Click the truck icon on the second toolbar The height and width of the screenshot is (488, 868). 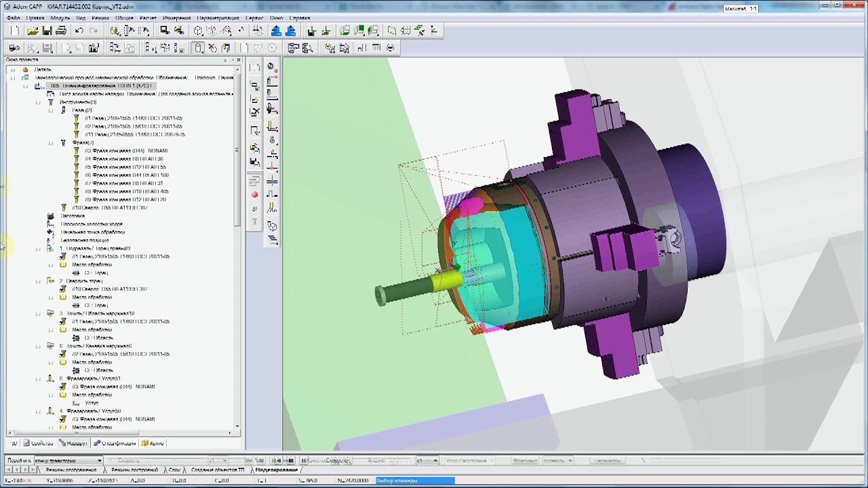(14, 48)
